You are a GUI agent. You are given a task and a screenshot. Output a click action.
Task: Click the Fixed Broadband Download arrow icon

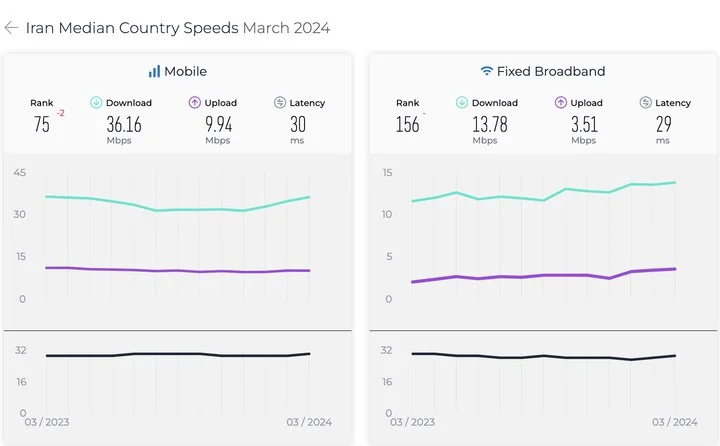pyautogui.click(x=462, y=102)
